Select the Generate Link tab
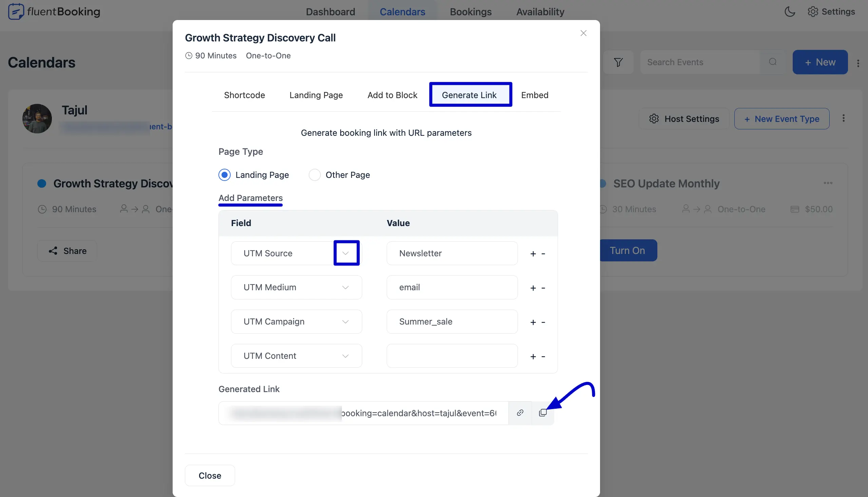This screenshot has height=497, width=868. click(469, 95)
